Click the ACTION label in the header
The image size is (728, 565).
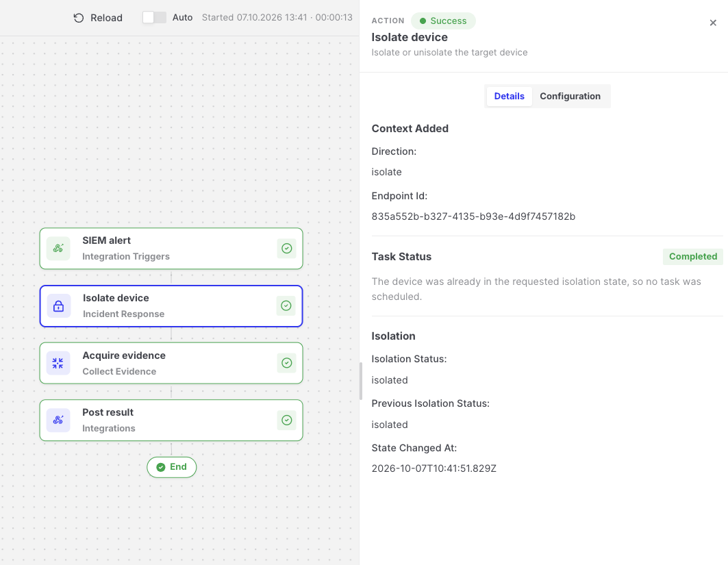point(388,21)
